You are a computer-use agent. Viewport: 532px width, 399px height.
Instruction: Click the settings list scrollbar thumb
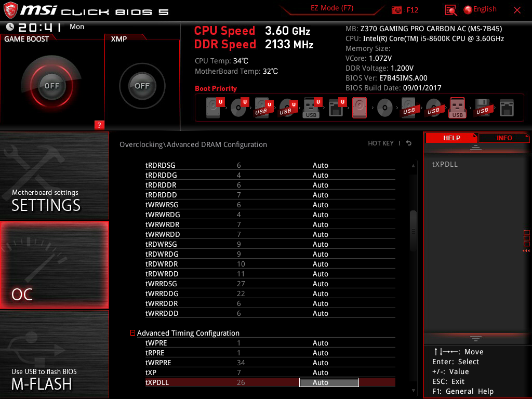pyautogui.click(x=413, y=231)
